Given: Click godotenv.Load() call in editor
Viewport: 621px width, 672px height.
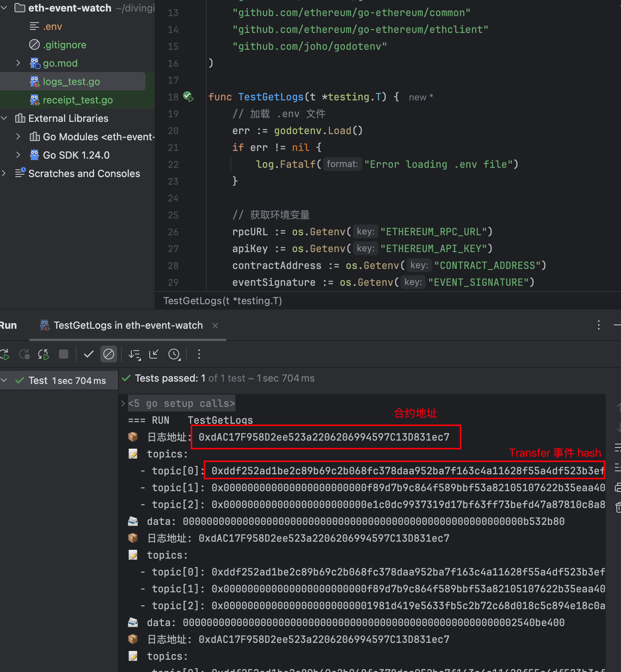Looking at the screenshot, I should click(318, 131).
